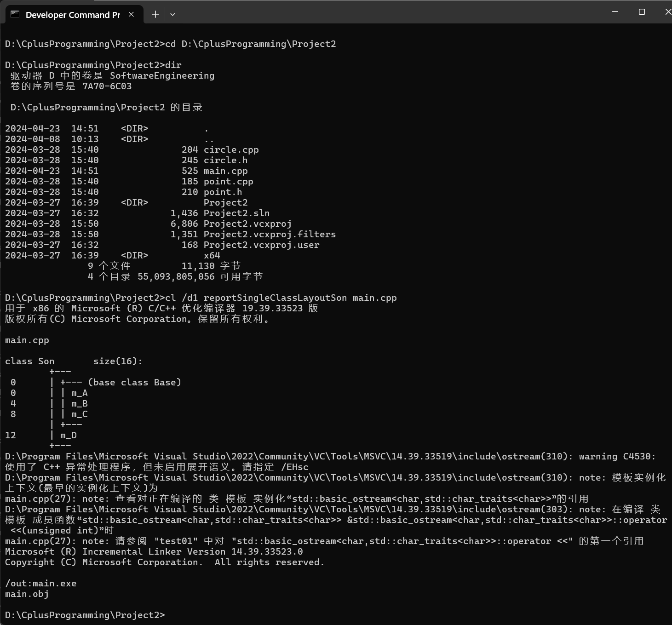
Task: Click the final command prompt line
Action: pos(85,615)
